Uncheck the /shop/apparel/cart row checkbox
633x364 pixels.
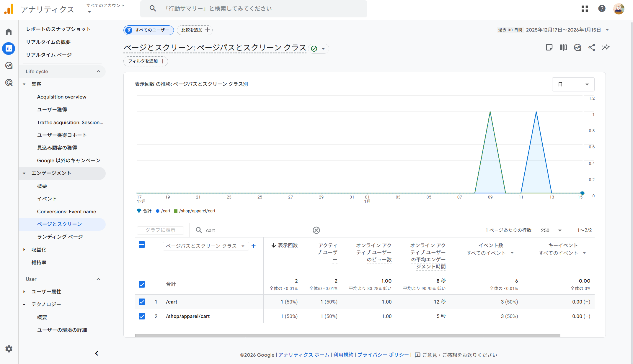pos(142,316)
